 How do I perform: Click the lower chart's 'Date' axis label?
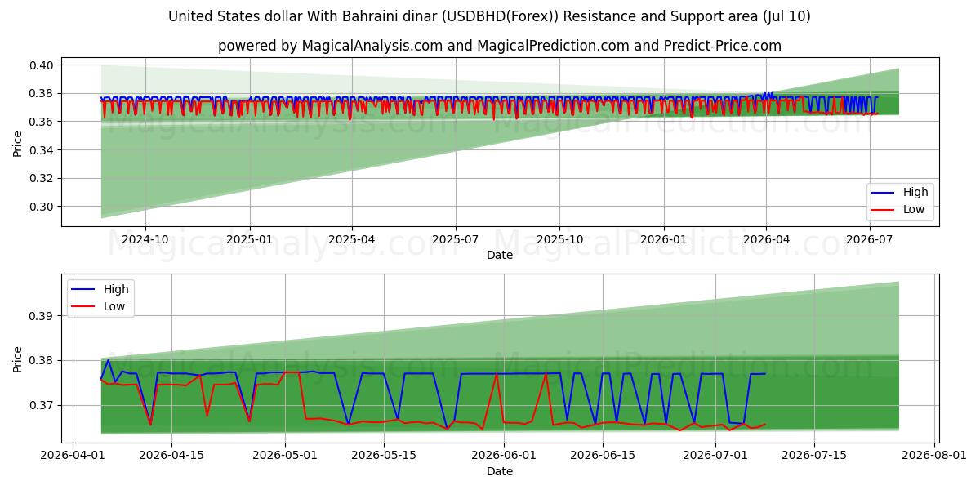coord(500,471)
